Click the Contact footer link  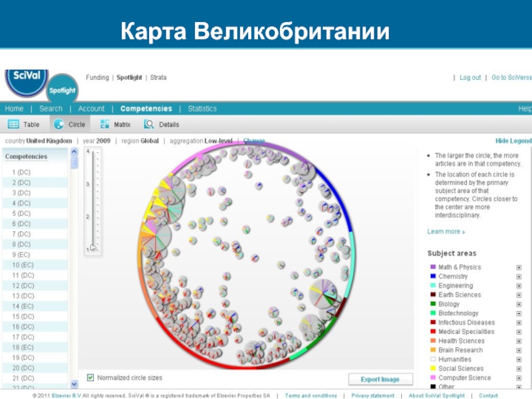coord(488,396)
